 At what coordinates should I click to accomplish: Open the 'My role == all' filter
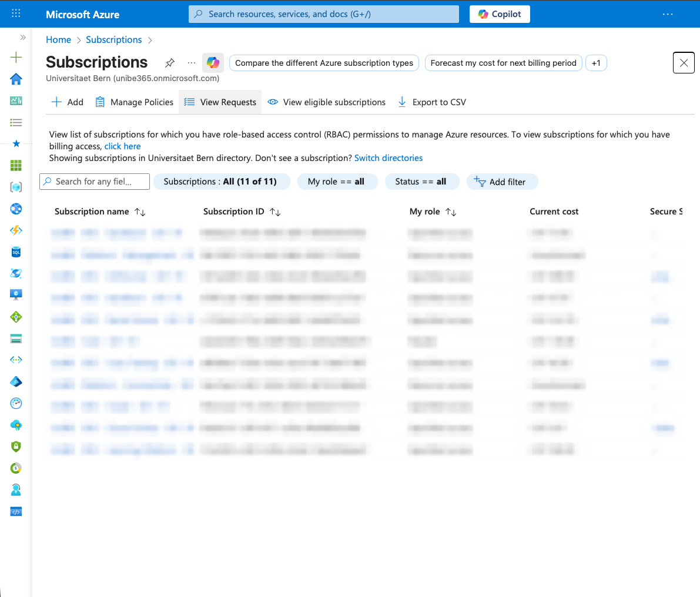(x=336, y=182)
